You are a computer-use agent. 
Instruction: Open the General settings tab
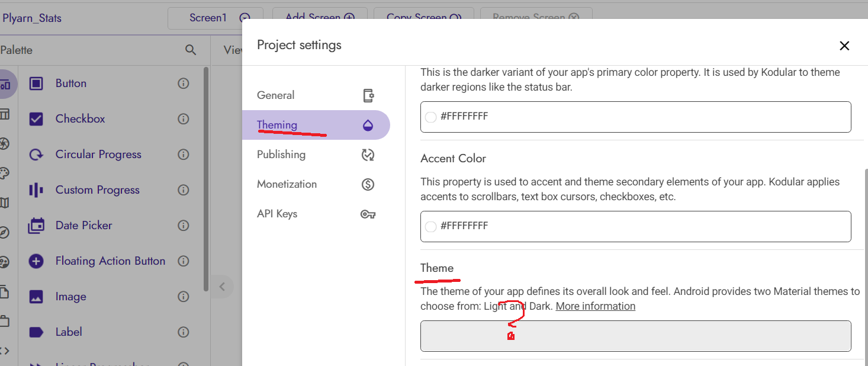(316, 95)
